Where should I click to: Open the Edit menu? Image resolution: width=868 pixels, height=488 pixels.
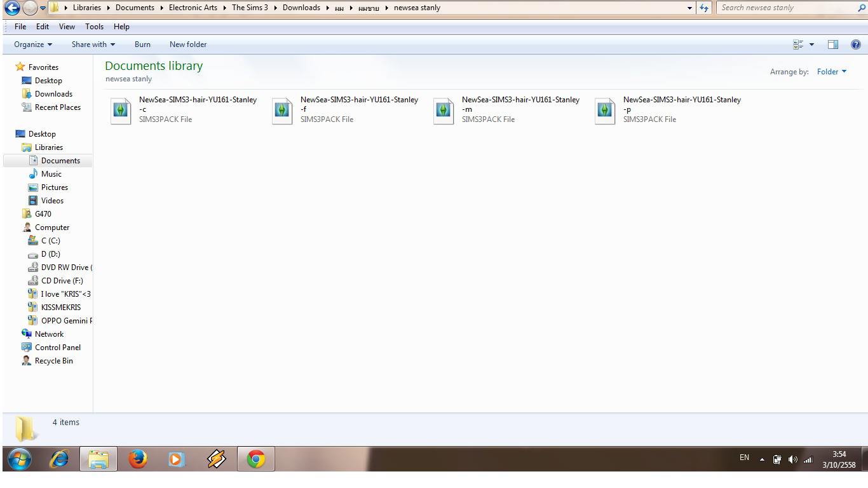pos(43,27)
